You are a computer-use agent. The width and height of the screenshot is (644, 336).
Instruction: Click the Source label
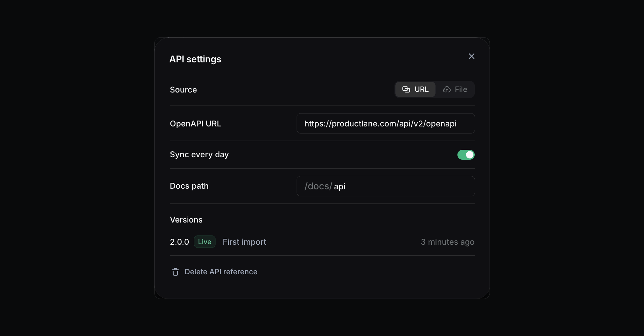click(183, 90)
